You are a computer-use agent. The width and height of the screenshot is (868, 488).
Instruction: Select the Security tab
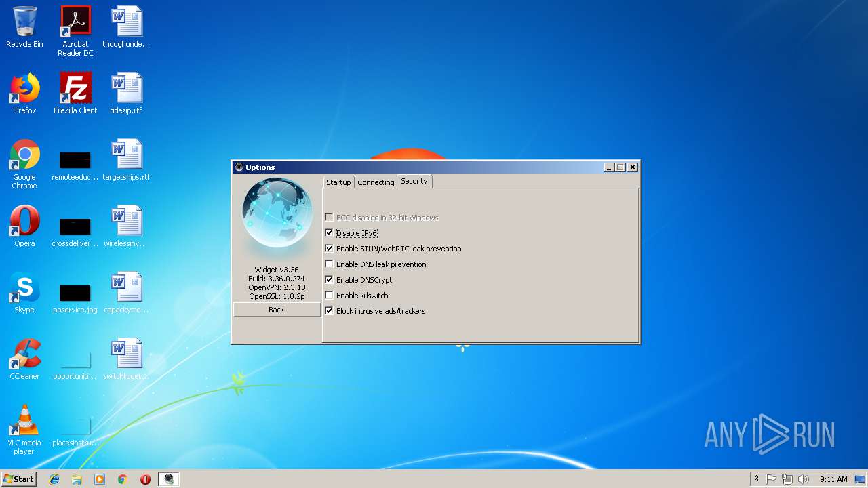point(414,181)
